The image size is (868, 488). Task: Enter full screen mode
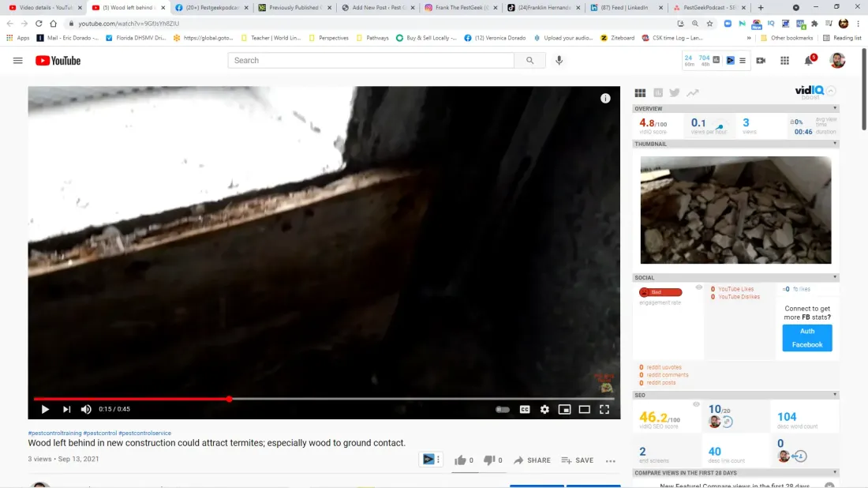(x=604, y=409)
